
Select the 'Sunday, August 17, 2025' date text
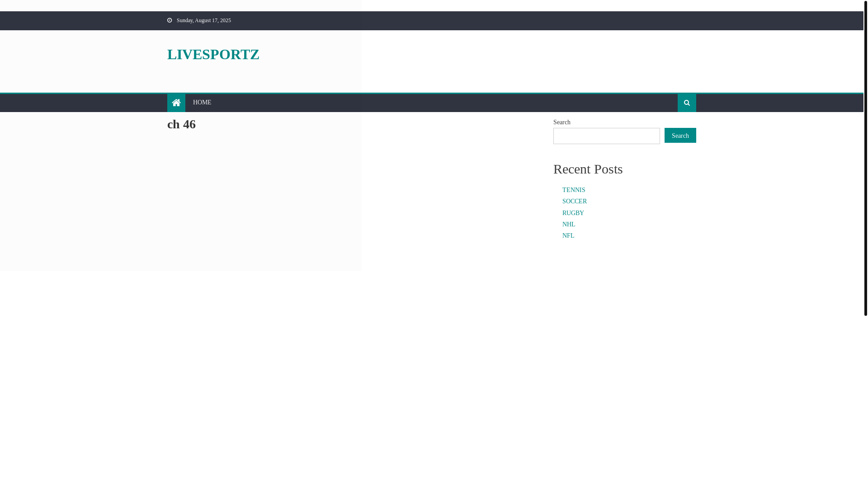(204, 20)
